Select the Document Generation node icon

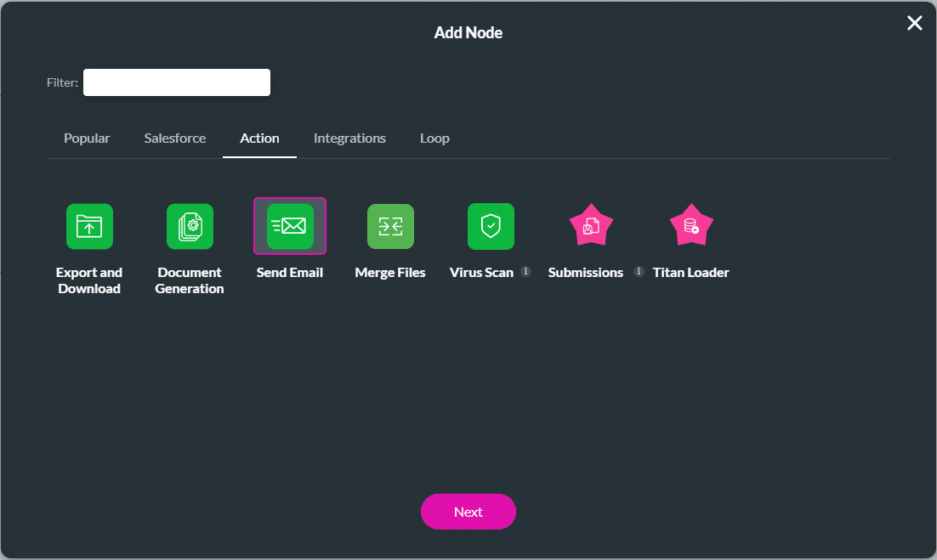tap(190, 226)
